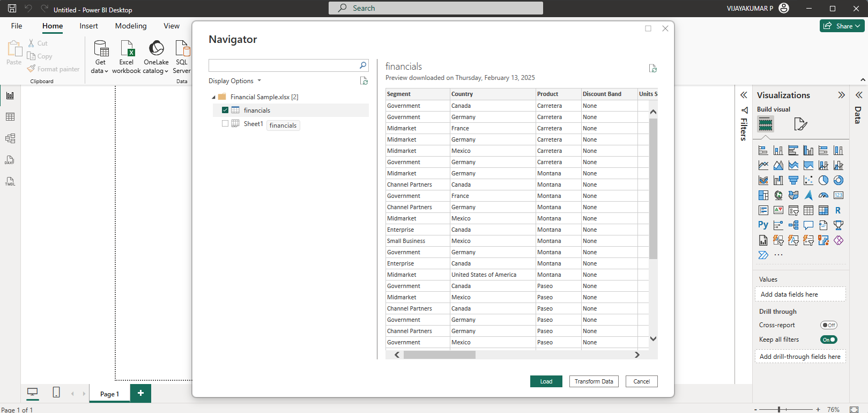Open the OneLake catalog icon
Screen dimensions: 868x413
tap(156, 56)
